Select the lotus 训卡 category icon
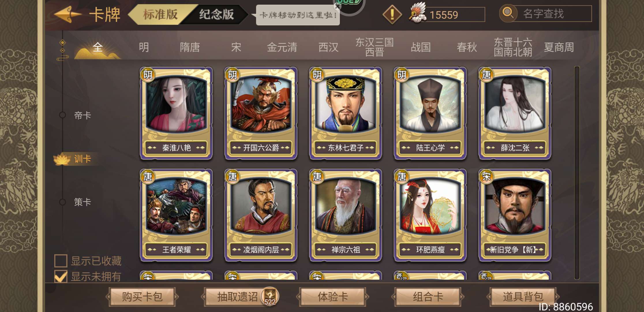This screenshot has width=644, height=312. pyautogui.click(x=62, y=159)
